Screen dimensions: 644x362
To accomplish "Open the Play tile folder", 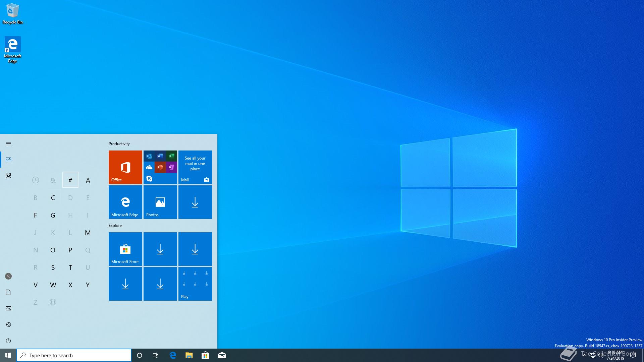I will click(x=195, y=284).
